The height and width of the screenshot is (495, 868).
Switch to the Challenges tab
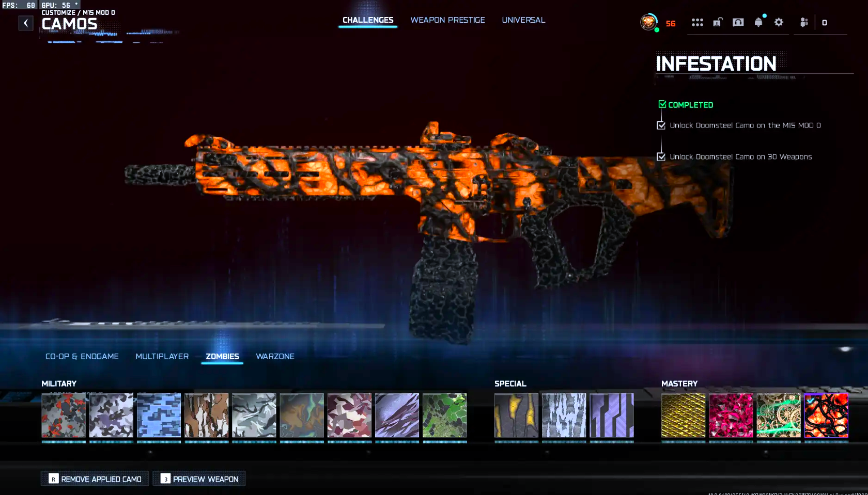click(x=368, y=20)
